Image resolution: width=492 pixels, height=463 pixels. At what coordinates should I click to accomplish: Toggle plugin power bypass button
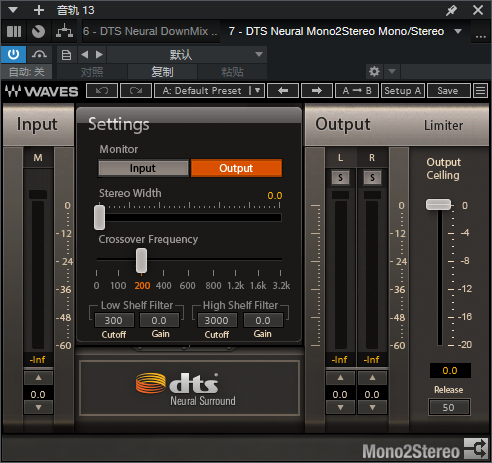click(x=13, y=54)
